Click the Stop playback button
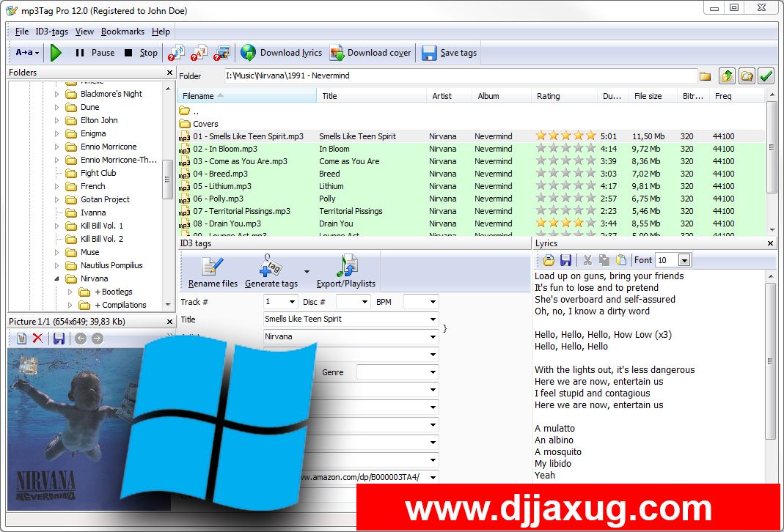The height and width of the screenshot is (532, 784). click(141, 53)
